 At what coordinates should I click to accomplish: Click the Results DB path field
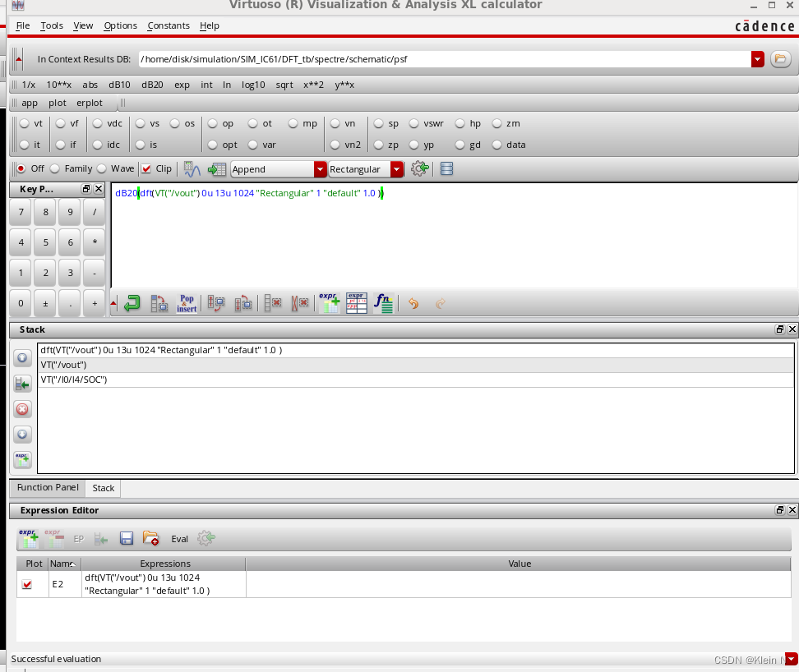(x=445, y=59)
